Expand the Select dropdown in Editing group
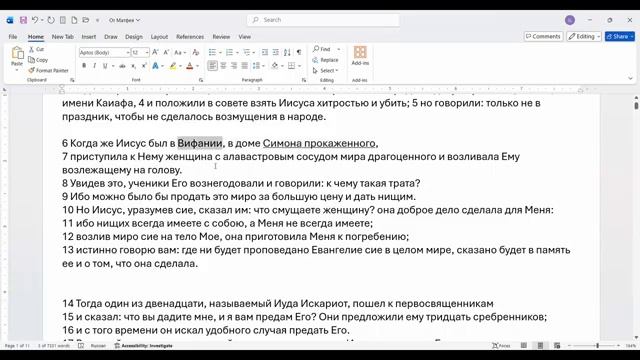The image size is (640, 360). point(326,71)
